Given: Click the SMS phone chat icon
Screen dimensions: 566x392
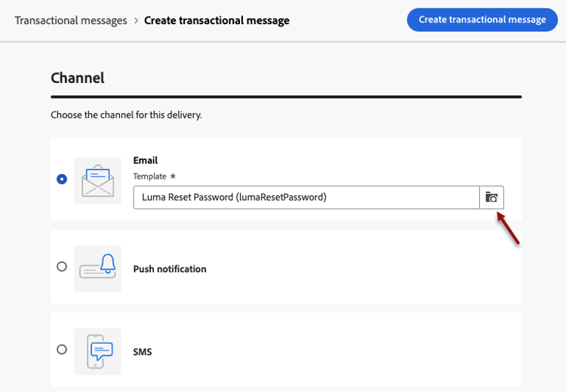Looking at the screenshot, I should click(97, 351).
